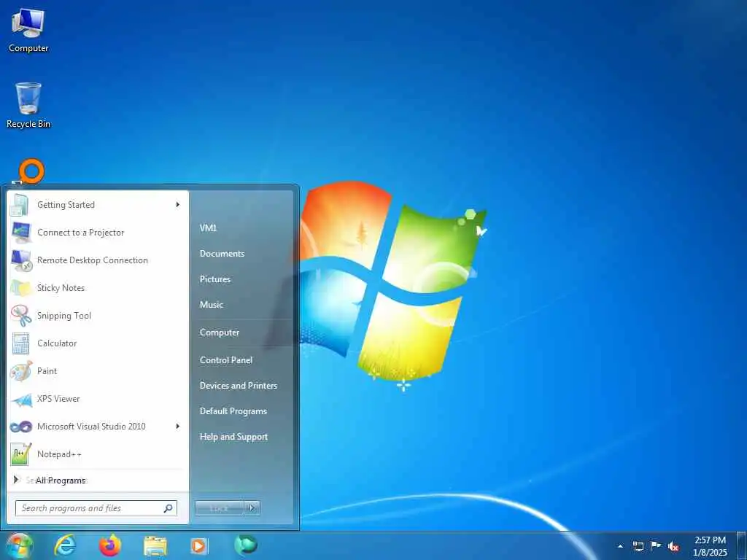Viewport: 747px width, 560px height.
Task: Open Windows Explorer folder on taskbar
Action: (155, 546)
